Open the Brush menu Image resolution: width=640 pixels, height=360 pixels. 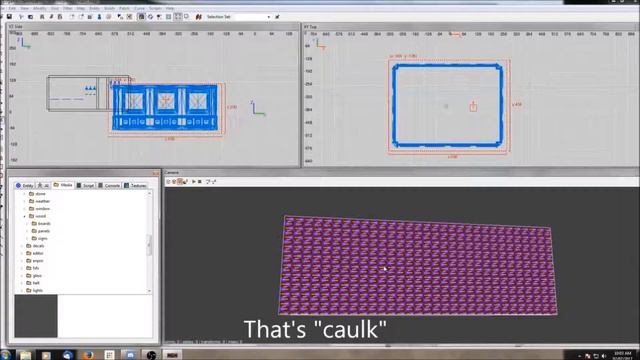(109, 8)
